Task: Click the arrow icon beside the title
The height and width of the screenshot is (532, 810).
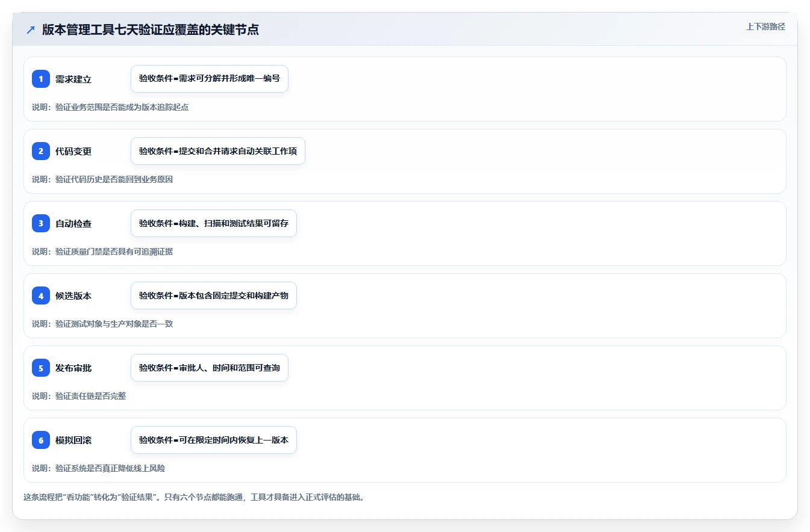Action: tap(31, 30)
